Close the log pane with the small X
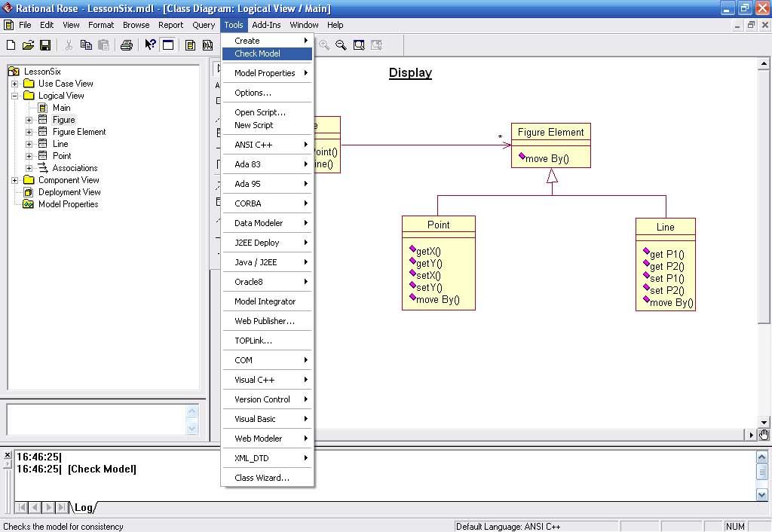The width and height of the screenshot is (772, 532). pyautogui.click(x=8, y=454)
